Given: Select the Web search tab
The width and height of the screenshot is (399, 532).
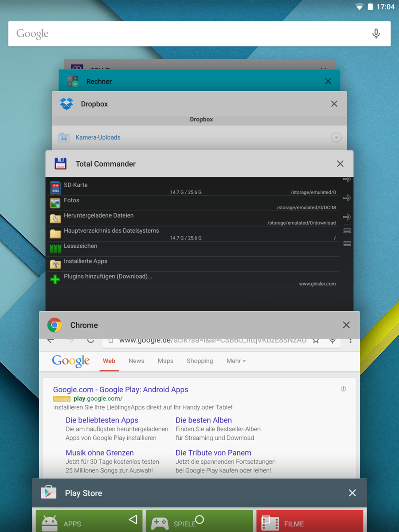Looking at the screenshot, I should (109, 361).
